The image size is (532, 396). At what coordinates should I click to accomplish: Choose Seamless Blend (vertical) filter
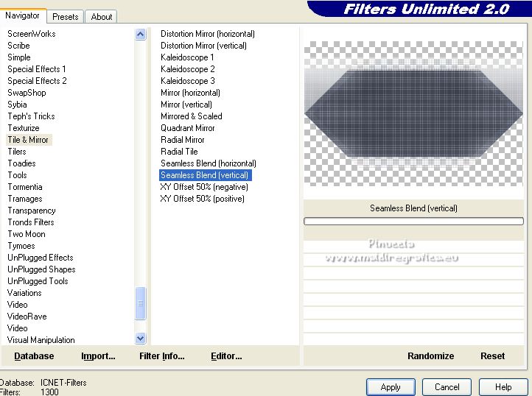click(x=206, y=175)
